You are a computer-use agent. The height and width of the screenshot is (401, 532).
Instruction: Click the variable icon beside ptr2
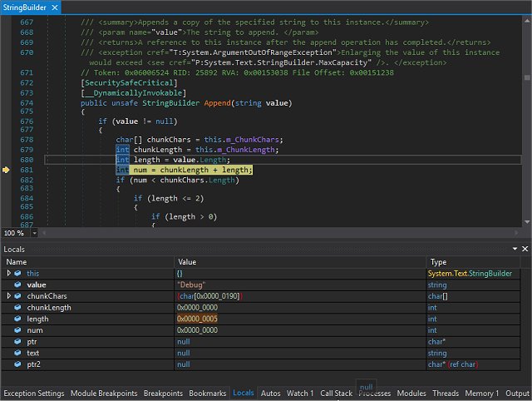pos(17,364)
